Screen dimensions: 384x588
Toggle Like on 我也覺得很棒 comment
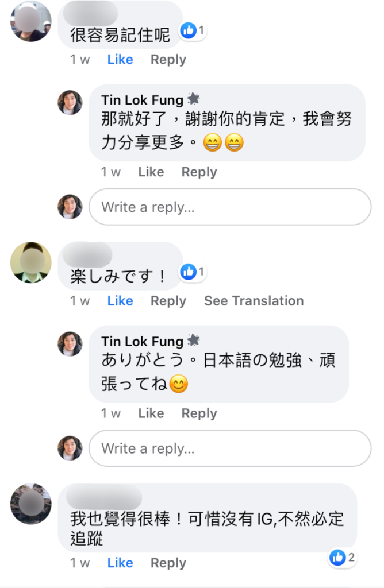120,563
